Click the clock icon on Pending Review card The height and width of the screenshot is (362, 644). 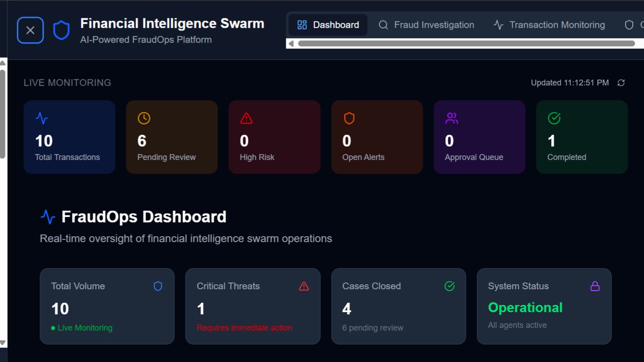(144, 118)
